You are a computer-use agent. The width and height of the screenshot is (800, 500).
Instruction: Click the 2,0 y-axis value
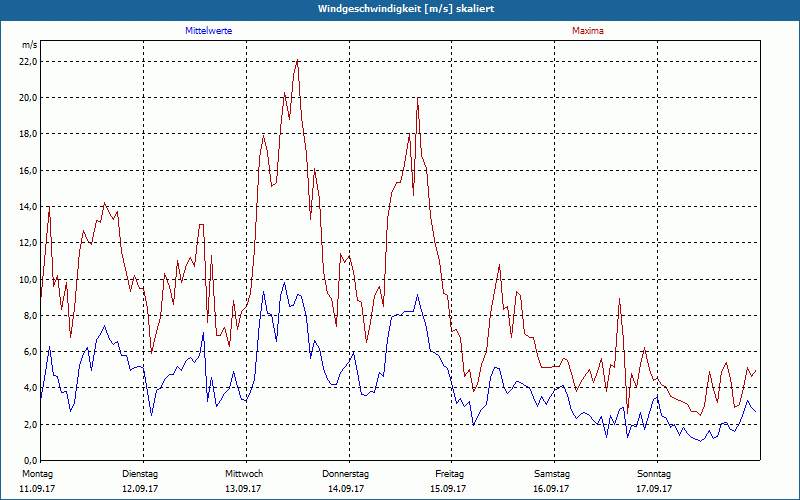pos(31,424)
